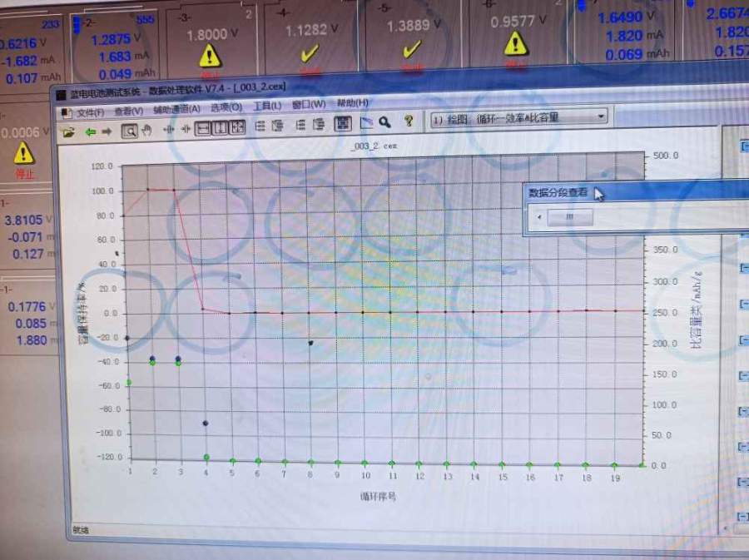The image size is (749, 560).
Task: Click the left scroll arrow in 数据分段查看 popup
Action: [x=538, y=217]
